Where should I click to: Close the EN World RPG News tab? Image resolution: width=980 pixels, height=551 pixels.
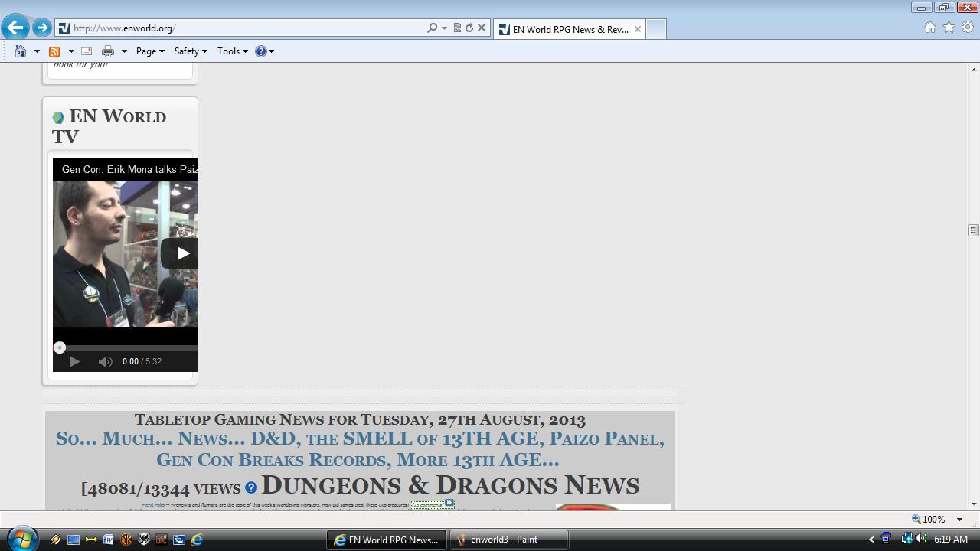point(637,29)
